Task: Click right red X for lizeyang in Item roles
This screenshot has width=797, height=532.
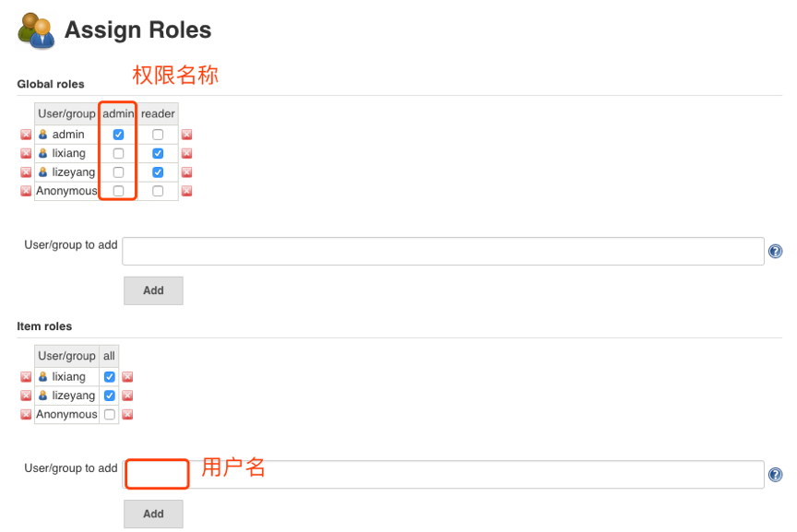Action: 127,396
